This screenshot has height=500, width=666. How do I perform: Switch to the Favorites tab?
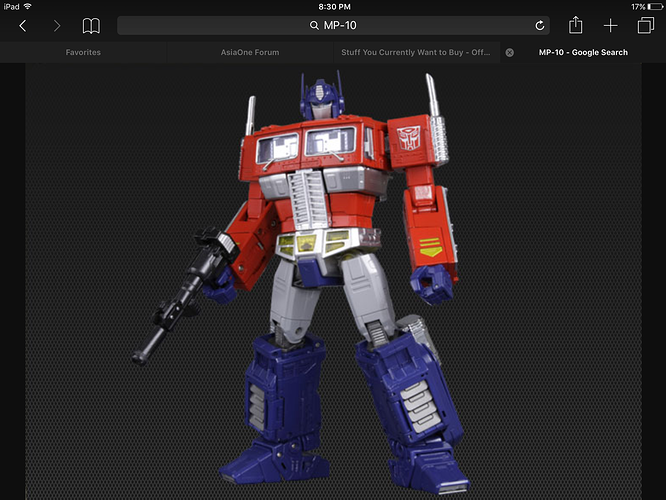(x=83, y=52)
